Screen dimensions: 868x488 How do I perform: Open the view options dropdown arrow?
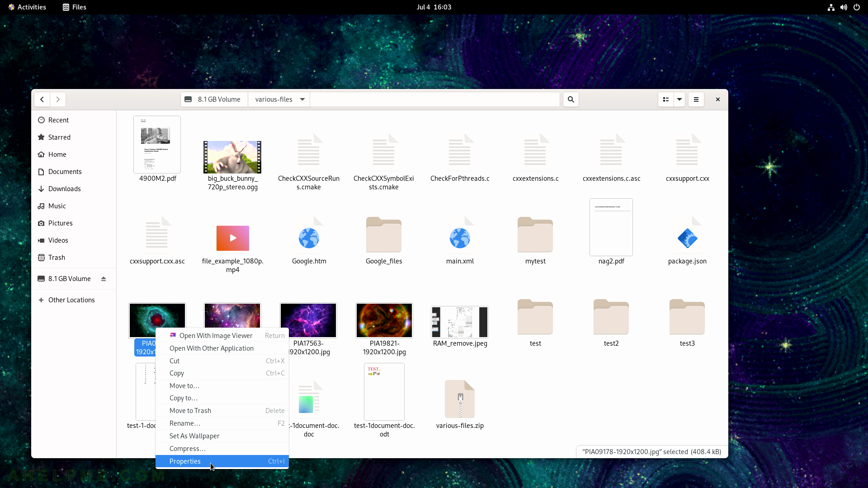679,99
